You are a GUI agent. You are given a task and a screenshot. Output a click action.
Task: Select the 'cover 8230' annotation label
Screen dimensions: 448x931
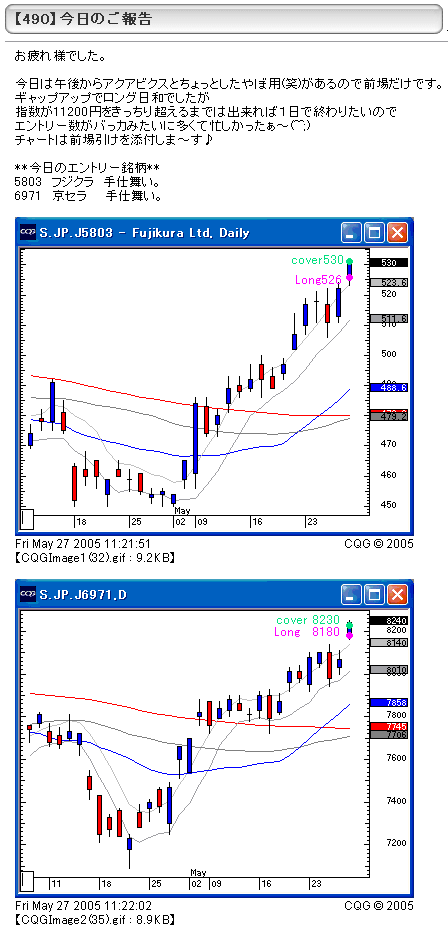(x=307, y=620)
